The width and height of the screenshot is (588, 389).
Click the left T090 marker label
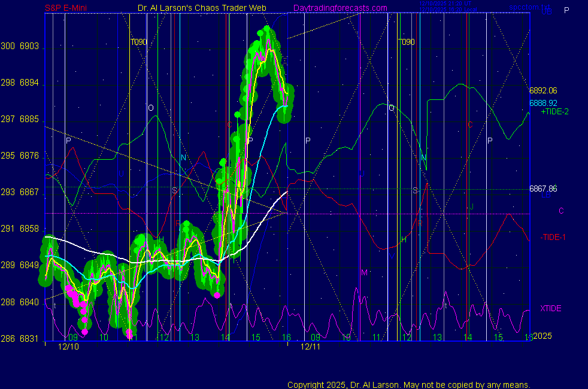click(139, 42)
